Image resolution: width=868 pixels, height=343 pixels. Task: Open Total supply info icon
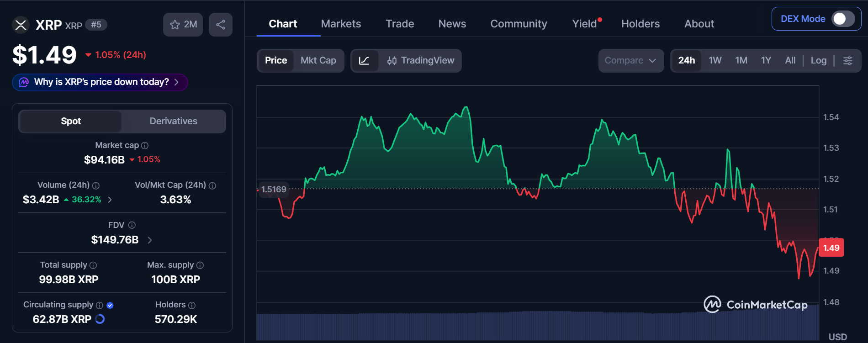[x=93, y=265]
